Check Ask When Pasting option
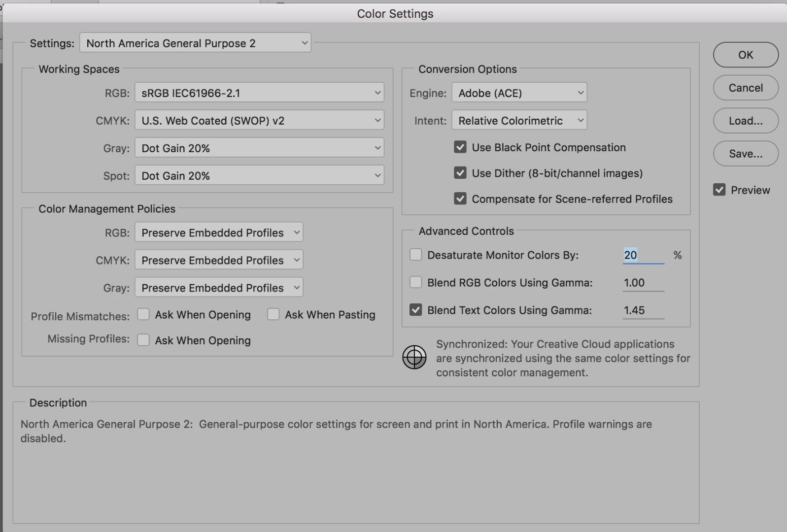Screen dimensions: 787x532 [x=273, y=314]
